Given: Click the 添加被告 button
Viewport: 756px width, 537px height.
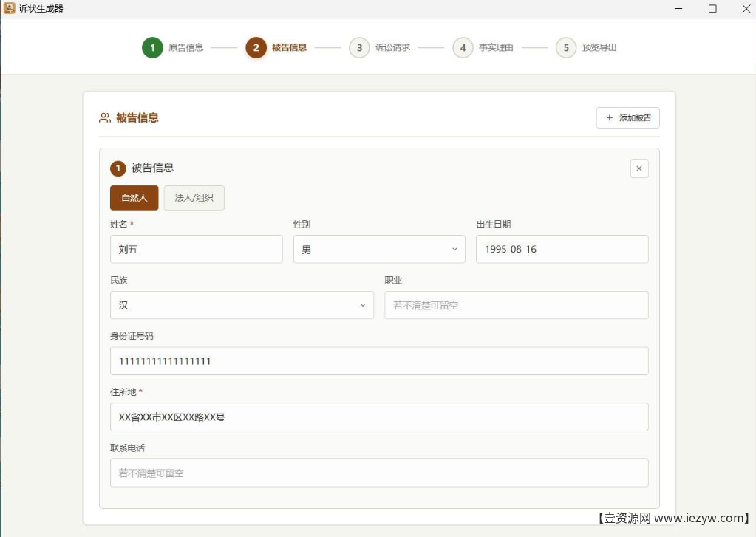Looking at the screenshot, I should pos(628,117).
